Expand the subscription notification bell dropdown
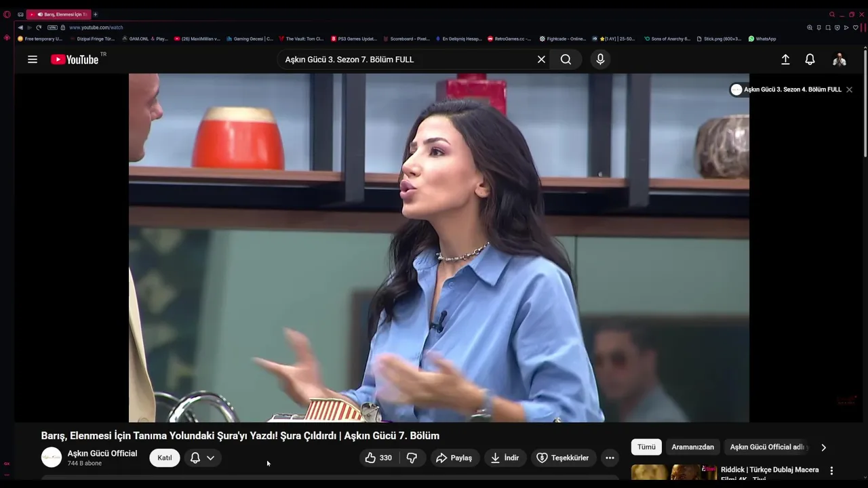The height and width of the screenshot is (488, 868). point(202,458)
